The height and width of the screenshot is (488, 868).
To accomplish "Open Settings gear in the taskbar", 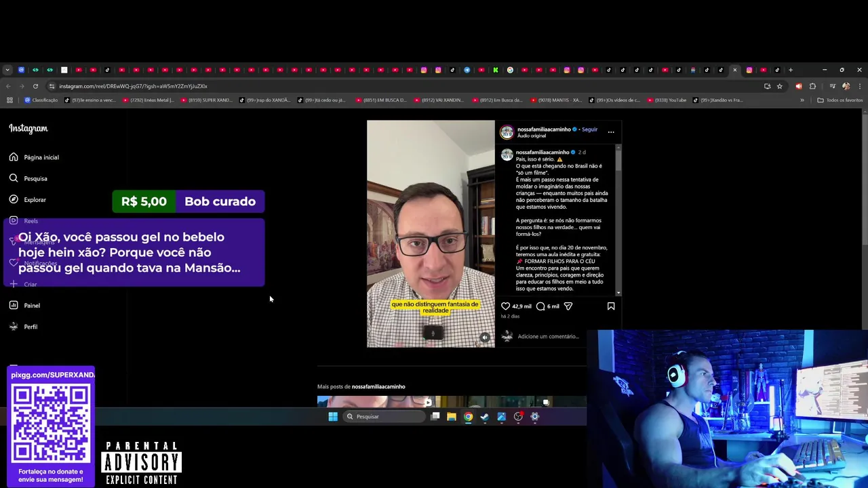I will click(535, 417).
